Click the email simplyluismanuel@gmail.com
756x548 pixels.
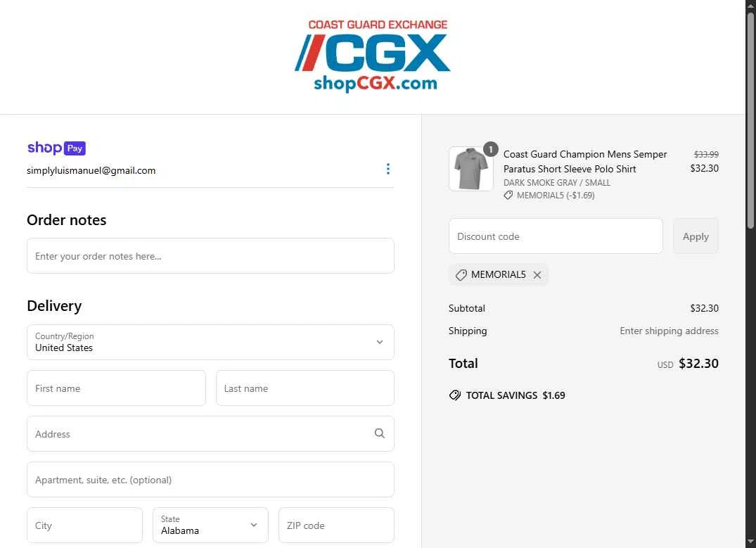coord(91,170)
